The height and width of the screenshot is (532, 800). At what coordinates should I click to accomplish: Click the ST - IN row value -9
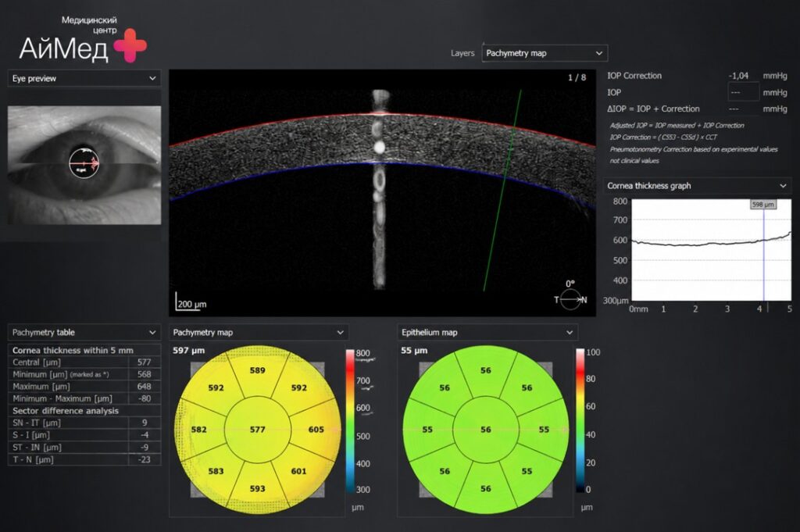(x=145, y=448)
